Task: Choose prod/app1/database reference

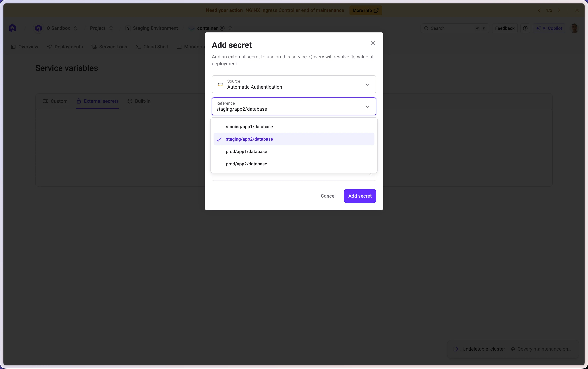Action: pos(294,152)
